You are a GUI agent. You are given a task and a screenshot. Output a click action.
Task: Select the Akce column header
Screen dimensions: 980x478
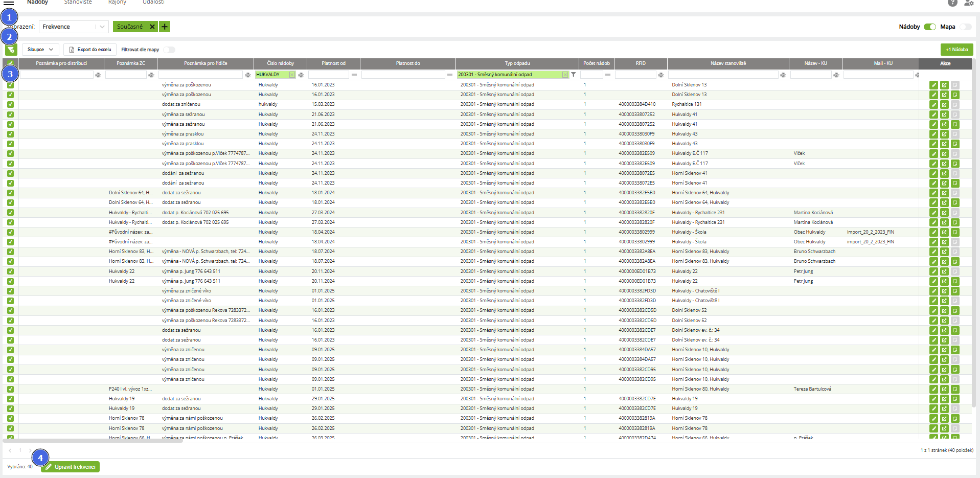945,63
